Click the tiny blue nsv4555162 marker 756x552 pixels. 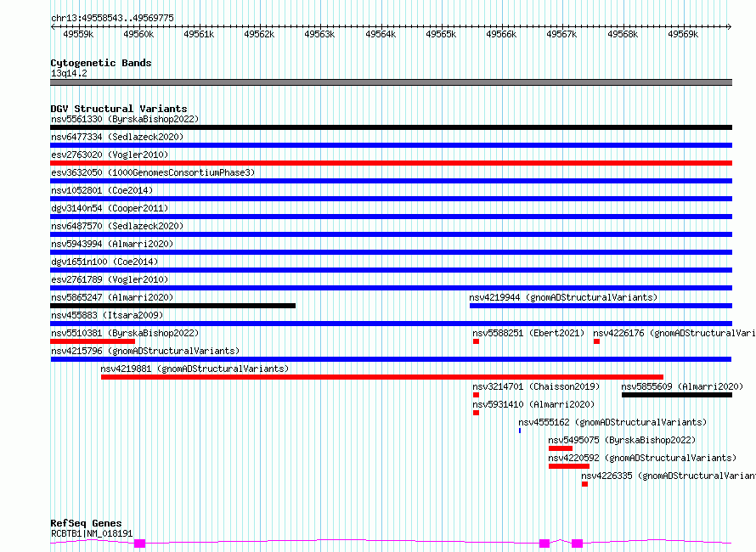520,431
